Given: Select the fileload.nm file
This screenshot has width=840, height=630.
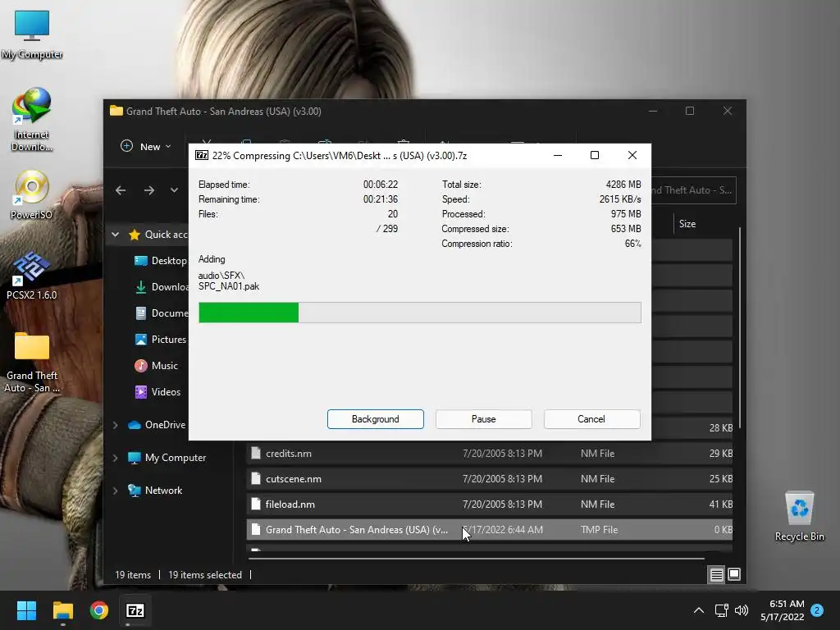Looking at the screenshot, I should [489, 504].
